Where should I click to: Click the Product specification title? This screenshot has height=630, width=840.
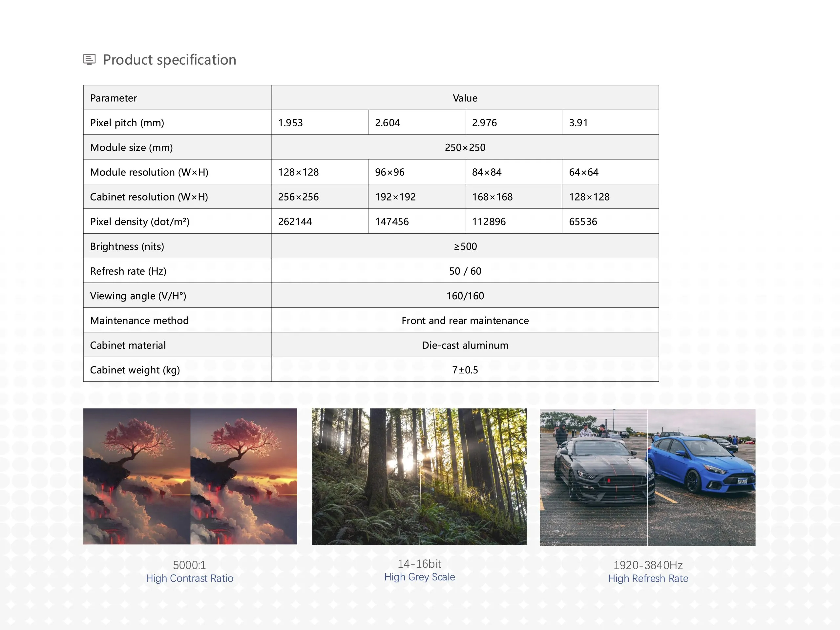(169, 60)
